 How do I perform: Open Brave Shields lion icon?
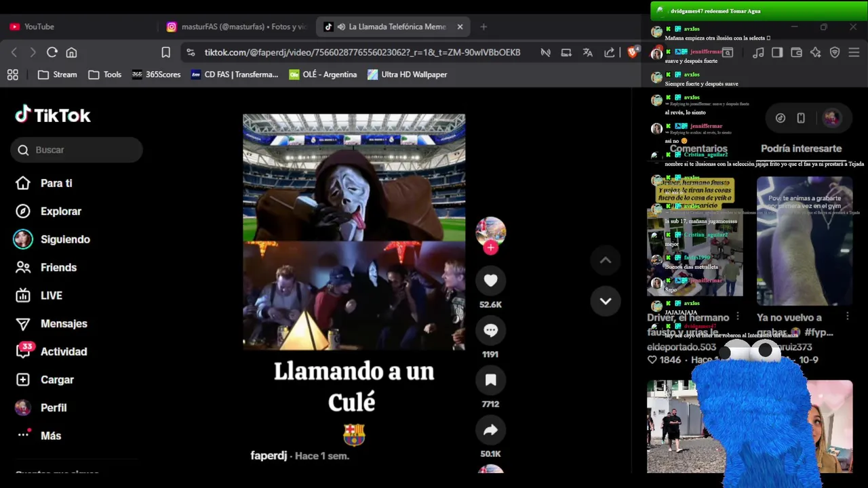coord(632,52)
